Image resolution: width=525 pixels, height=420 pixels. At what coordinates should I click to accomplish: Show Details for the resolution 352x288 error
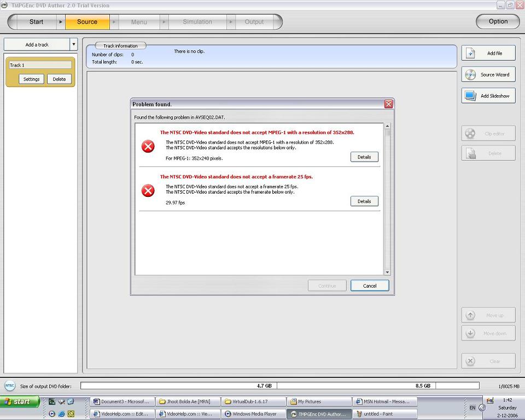[364, 157]
